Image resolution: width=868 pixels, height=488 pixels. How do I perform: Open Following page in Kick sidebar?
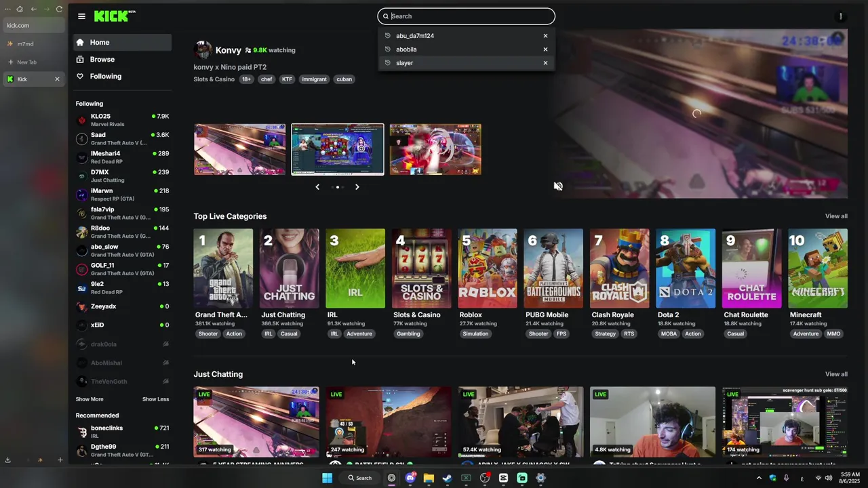(x=123, y=76)
